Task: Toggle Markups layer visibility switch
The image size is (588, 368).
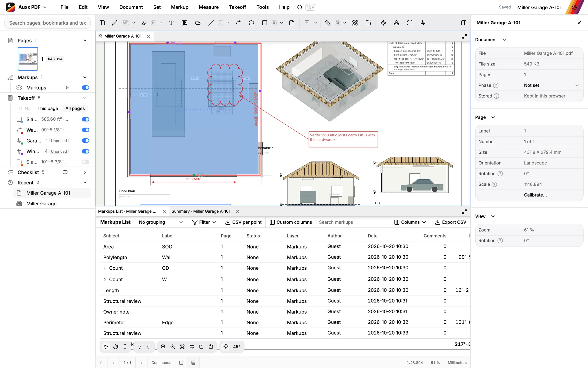Action: (x=86, y=88)
